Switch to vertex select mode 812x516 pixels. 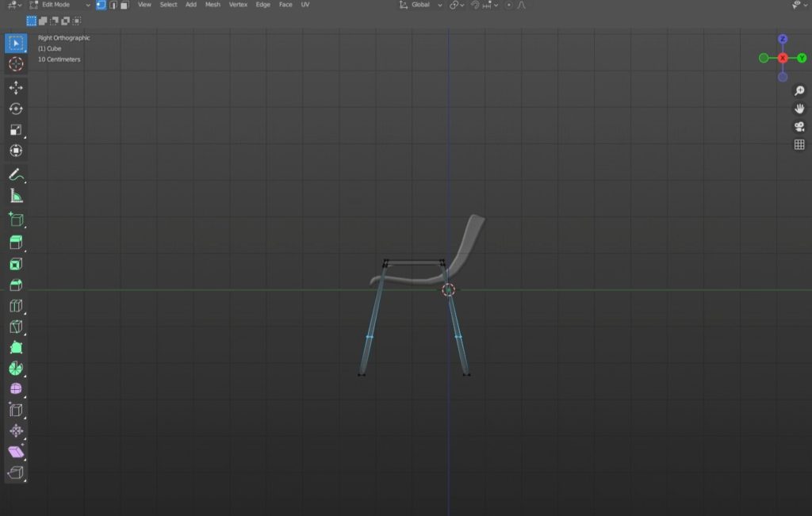[101, 5]
